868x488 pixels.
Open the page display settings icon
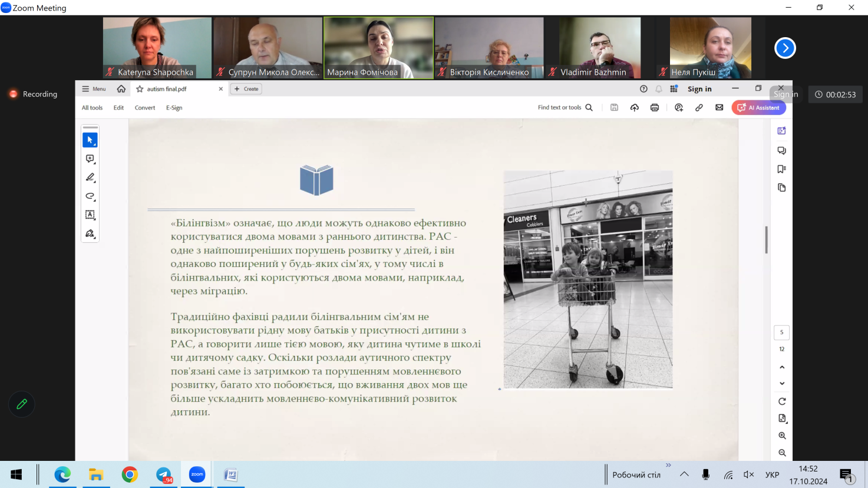tap(782, 418)
